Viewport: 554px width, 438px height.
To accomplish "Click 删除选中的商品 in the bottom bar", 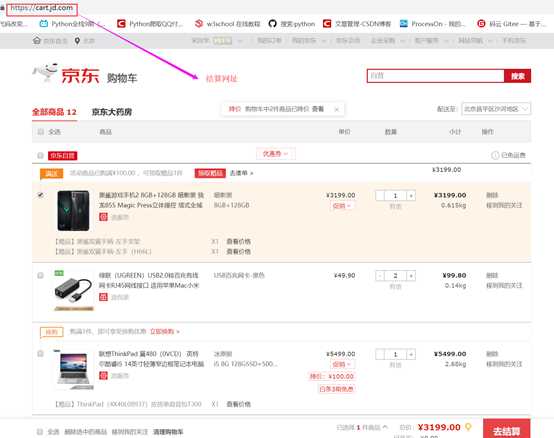I will pos(86,432).
